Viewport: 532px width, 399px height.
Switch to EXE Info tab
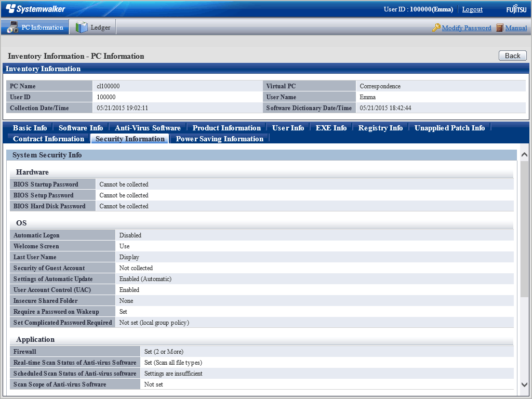[331, 128]
